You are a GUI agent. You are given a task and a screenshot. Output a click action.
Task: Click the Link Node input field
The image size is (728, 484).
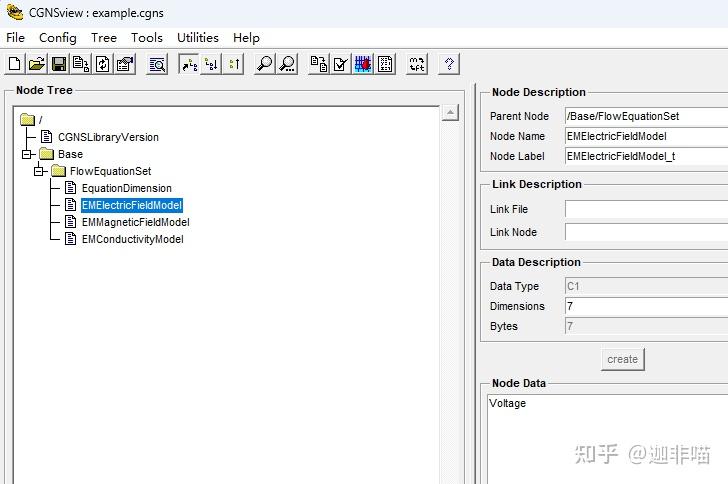coord(646,232)
